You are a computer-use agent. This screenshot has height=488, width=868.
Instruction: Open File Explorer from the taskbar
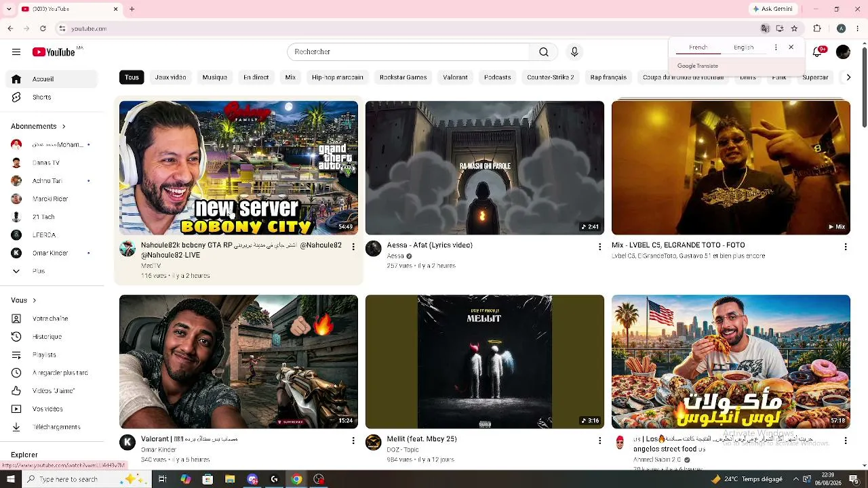(230, 479)
